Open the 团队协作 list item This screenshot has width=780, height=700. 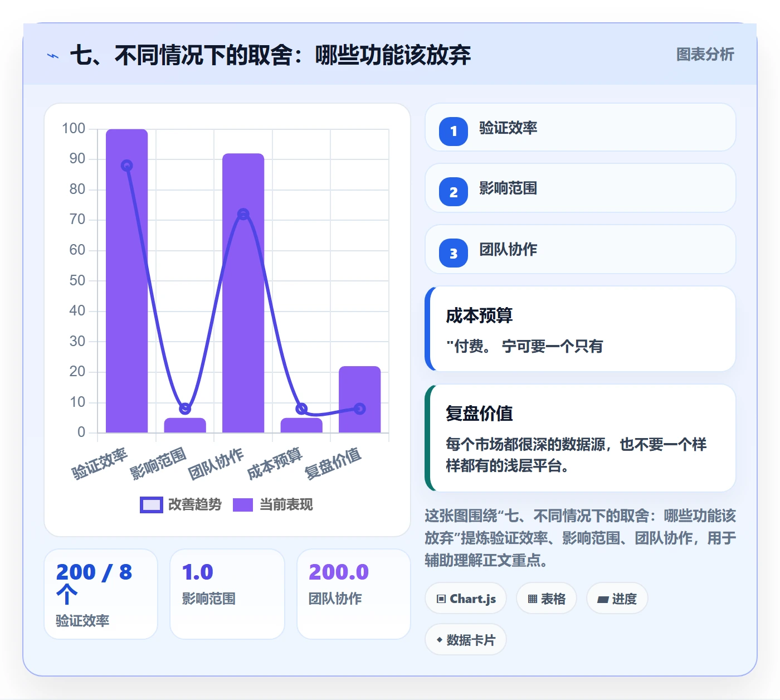(580, 249)
